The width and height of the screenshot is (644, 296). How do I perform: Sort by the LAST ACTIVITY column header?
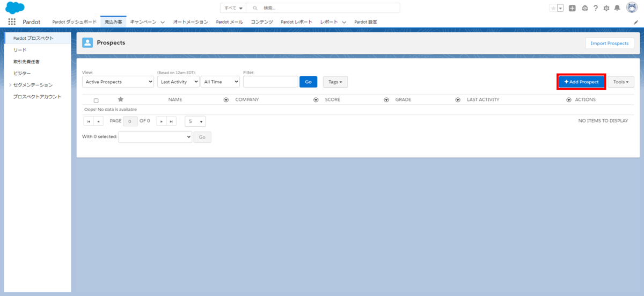tap(483, 99)
